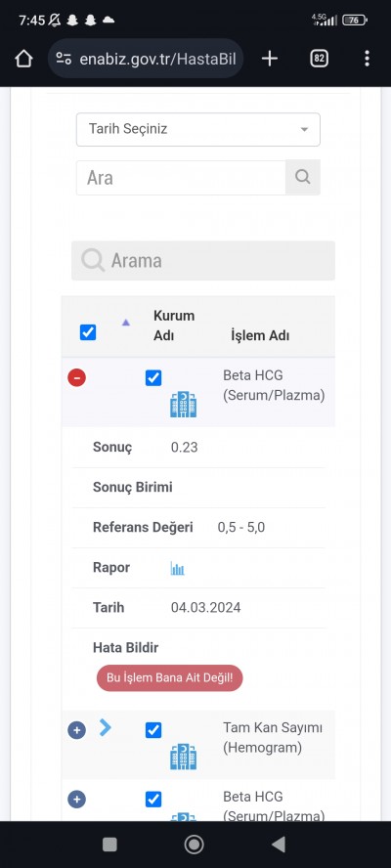Open the browser three-dot menu
391x868 pixels.
click(x=367, y=58)
